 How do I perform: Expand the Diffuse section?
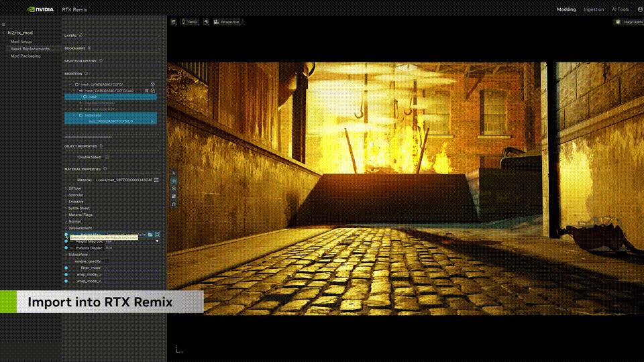point(74,188)
